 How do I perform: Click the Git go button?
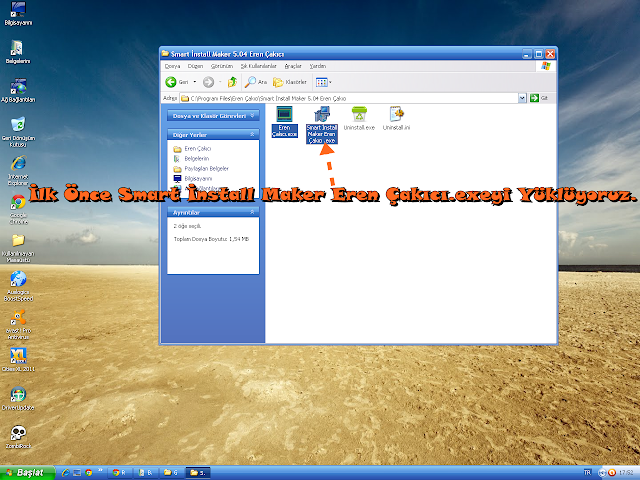tap(539, 98)
